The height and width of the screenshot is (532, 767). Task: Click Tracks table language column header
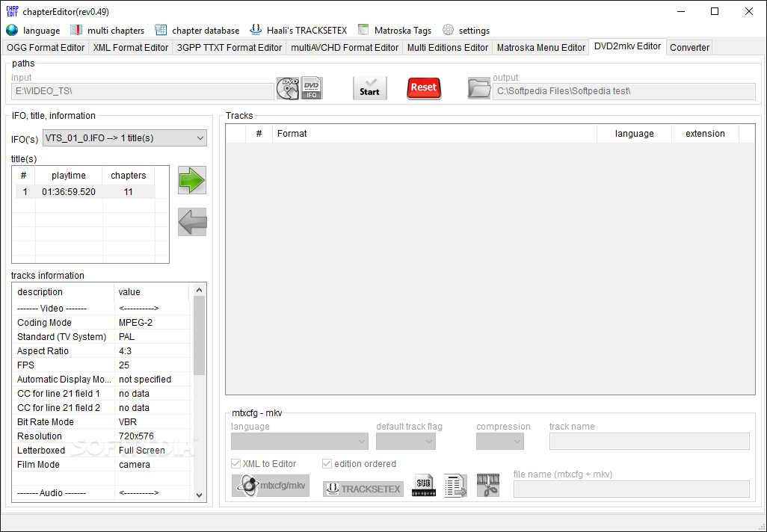[x=635, y=134]
